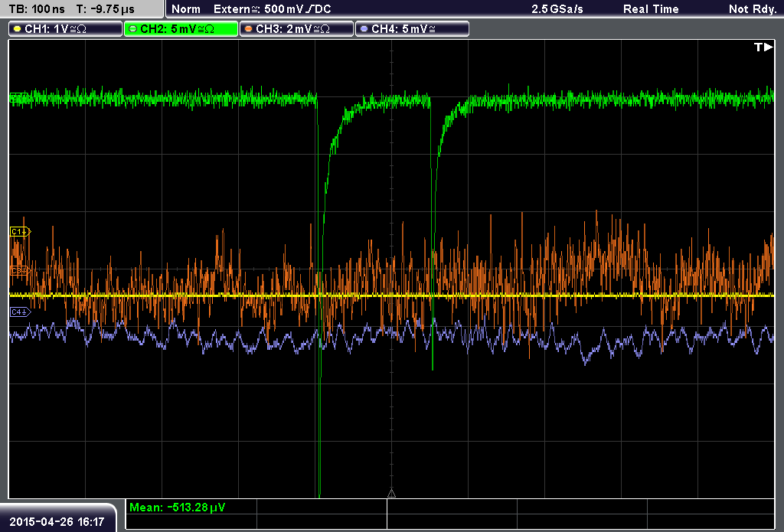This screenshot has height=532, width=784.
Task: Select the CH1 1V channel tab
Action: click(66, 29)
